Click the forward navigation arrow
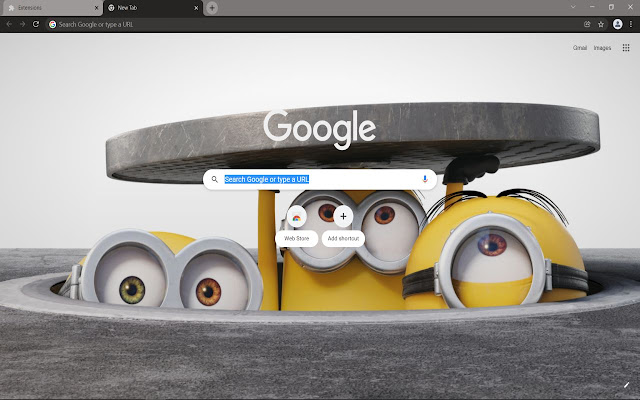The width and height of the screenshot is (640, 400). (x=22, y=24)
